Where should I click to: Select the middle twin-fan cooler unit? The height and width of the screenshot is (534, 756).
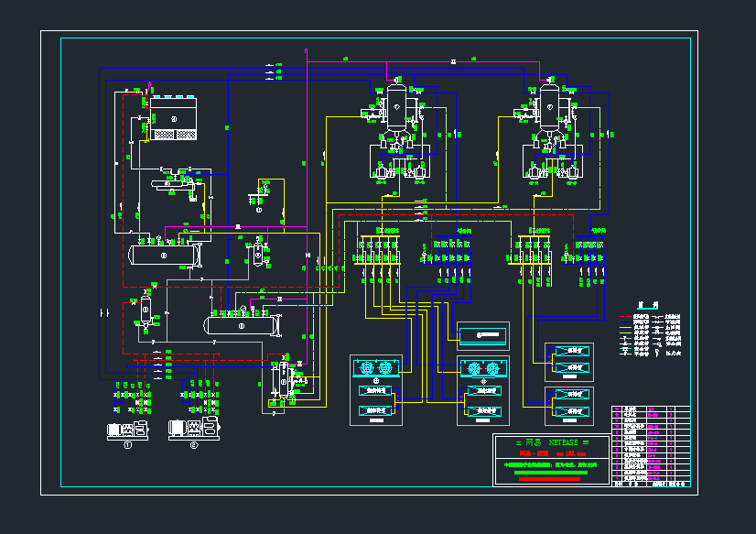coord(483,369)
